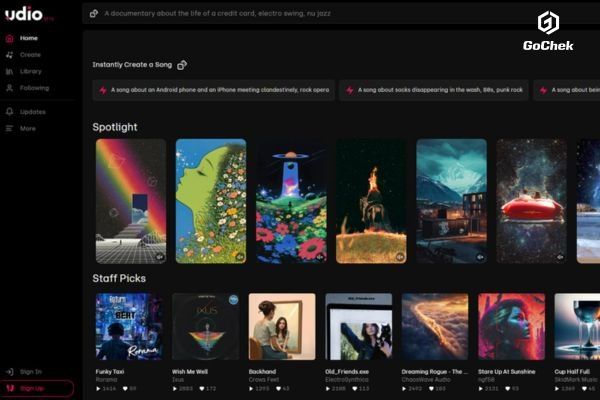Open the red car in space Spotlight card
Viewport: 600px width, 400px height.
(532, 201)
